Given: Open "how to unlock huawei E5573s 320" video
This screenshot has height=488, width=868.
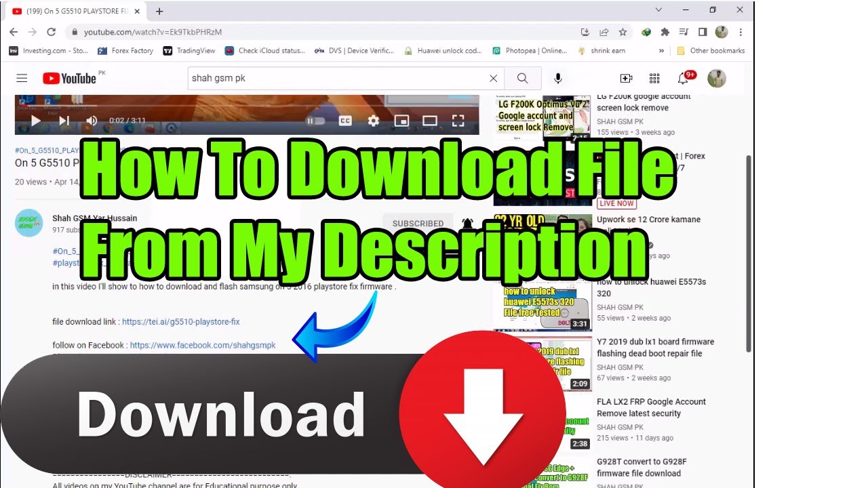Looking at the screenshot, I should coord(651,287).
